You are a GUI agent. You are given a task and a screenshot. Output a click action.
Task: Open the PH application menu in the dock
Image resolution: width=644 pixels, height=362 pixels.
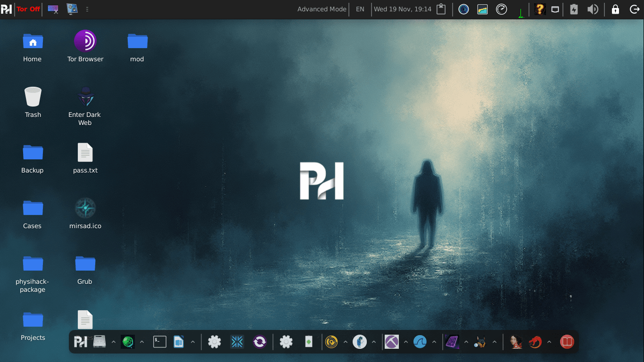pyautogui.click(x=80, y=342)
